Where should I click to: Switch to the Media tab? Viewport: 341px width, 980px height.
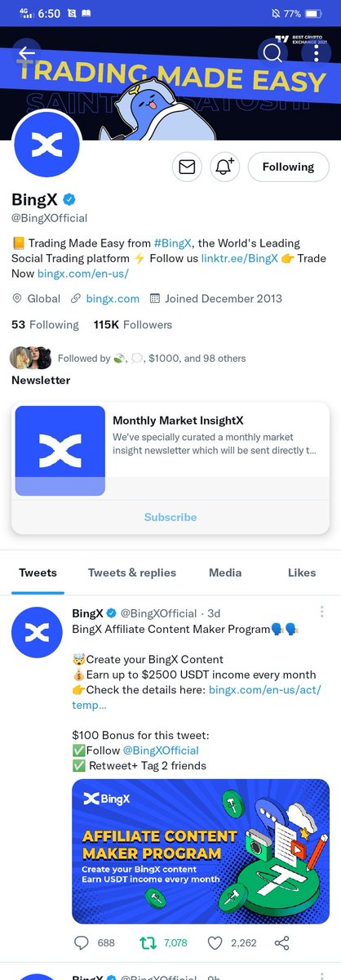tap(225, 572)
